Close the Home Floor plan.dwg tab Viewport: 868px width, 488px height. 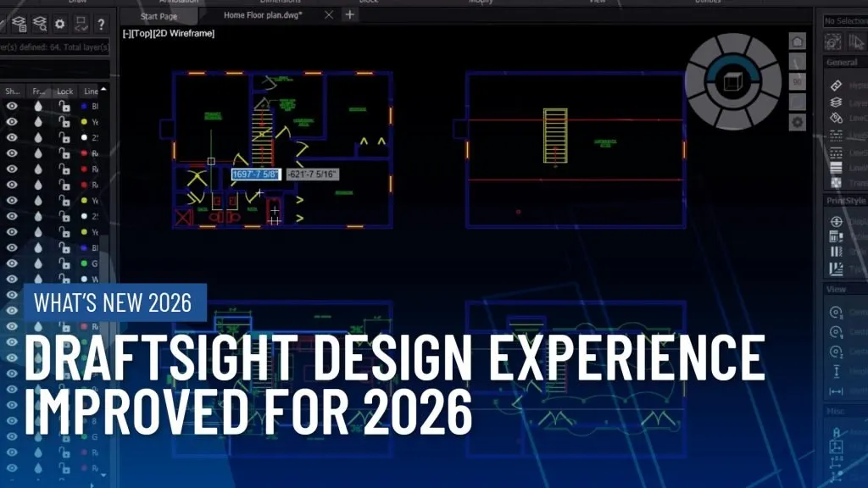(x=329, y=15)
